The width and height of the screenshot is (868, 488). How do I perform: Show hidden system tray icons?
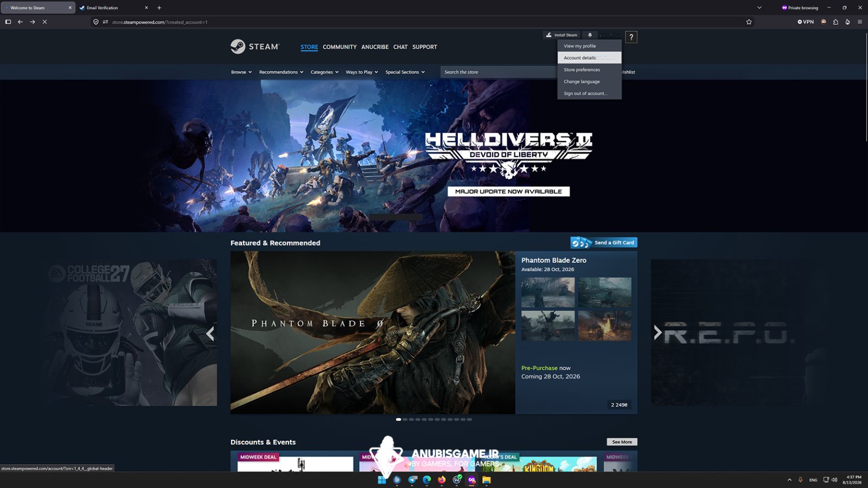point(789,480)
